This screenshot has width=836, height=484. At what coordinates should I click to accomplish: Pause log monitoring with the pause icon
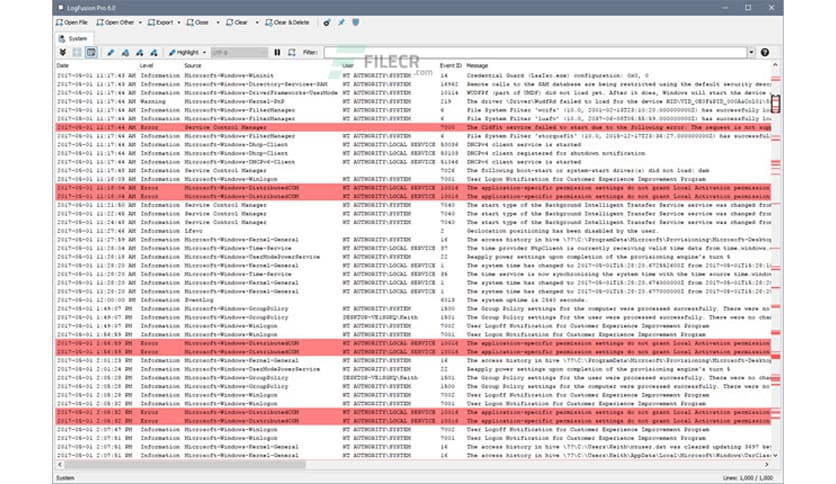pyautogui.click(x=277, y=52)
